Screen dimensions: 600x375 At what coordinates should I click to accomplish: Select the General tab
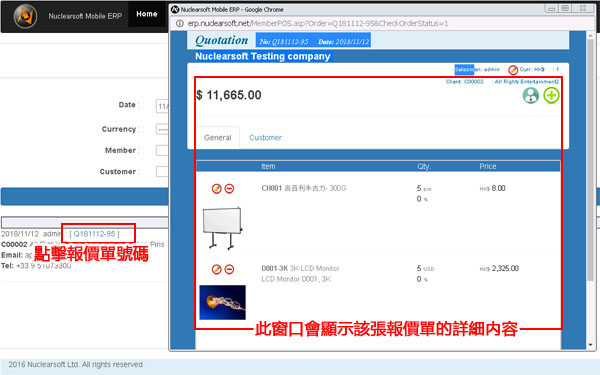tap(217, 137)
